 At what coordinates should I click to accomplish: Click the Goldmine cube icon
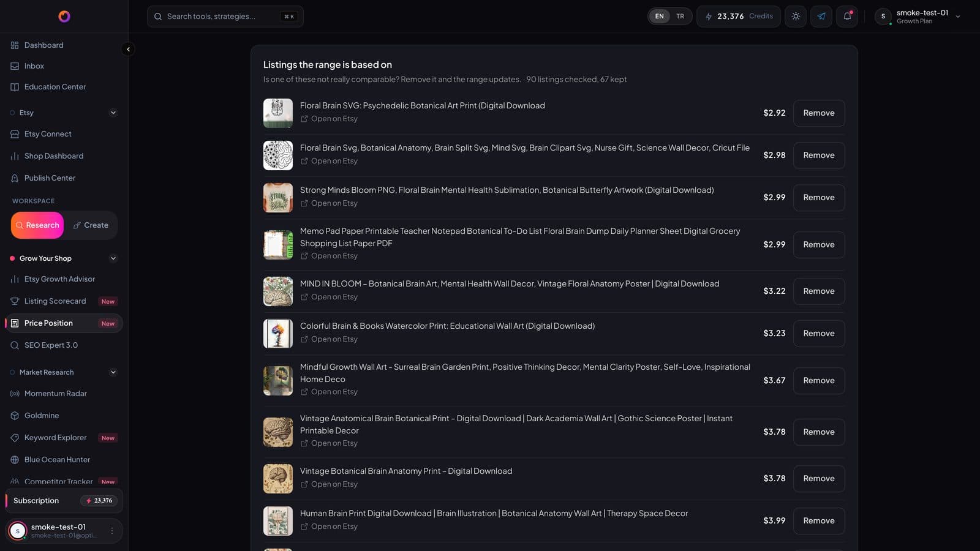[15, 416]
